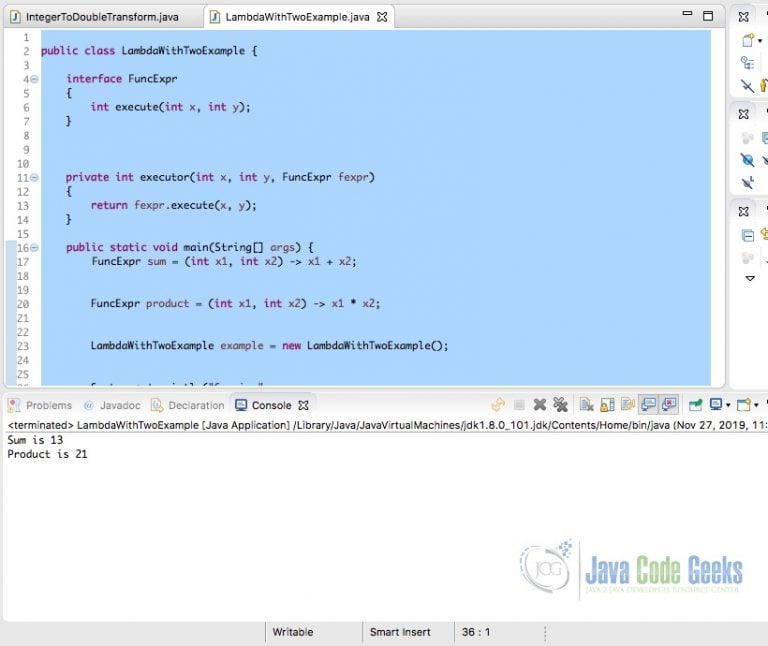This screenshot has height=646, width=768.
Task: Toggle crossed-out blue circle filter in outline panel
Action: click(747, 160)
